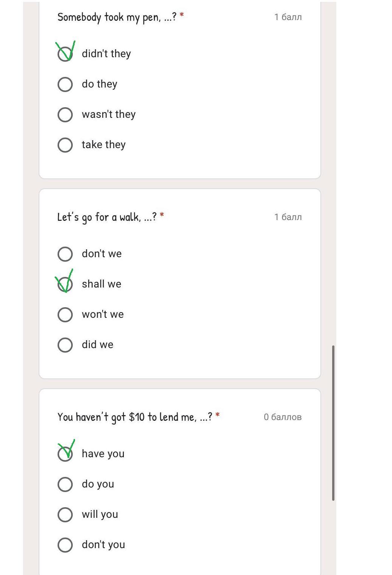Choose the "do they" answer
The height and width of the screenshot is (575, 392).
click(65, 84)
